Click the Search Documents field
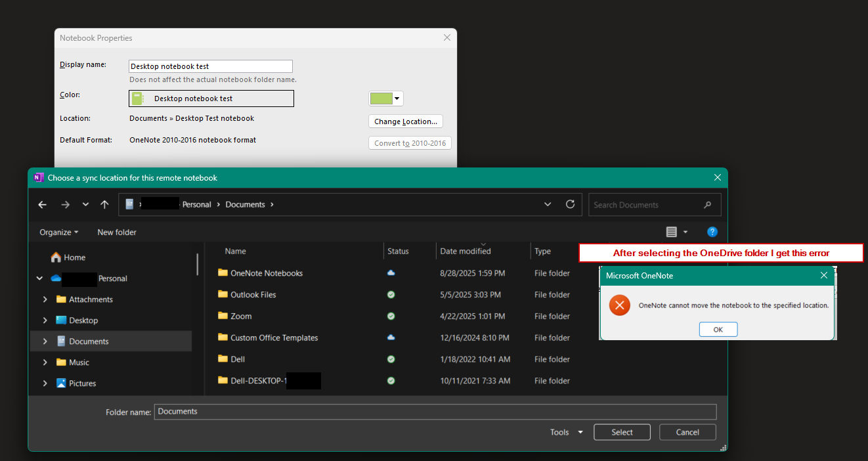 click(655, 205)
